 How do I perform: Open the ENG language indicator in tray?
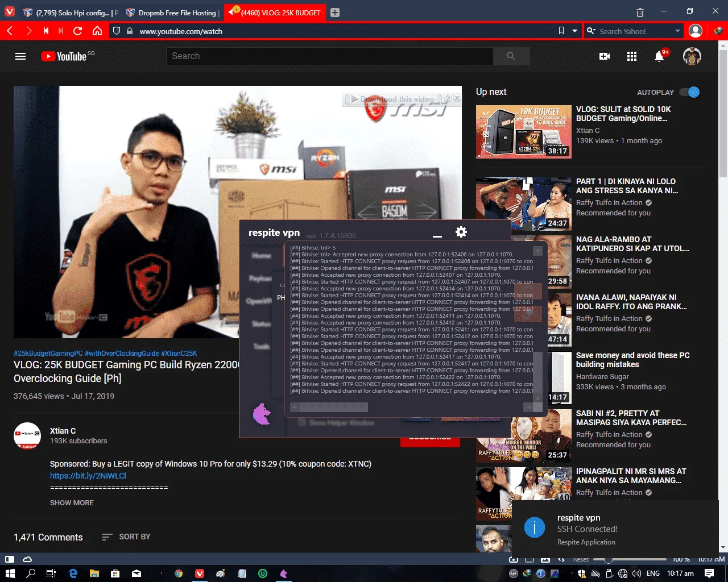(653, 573)
